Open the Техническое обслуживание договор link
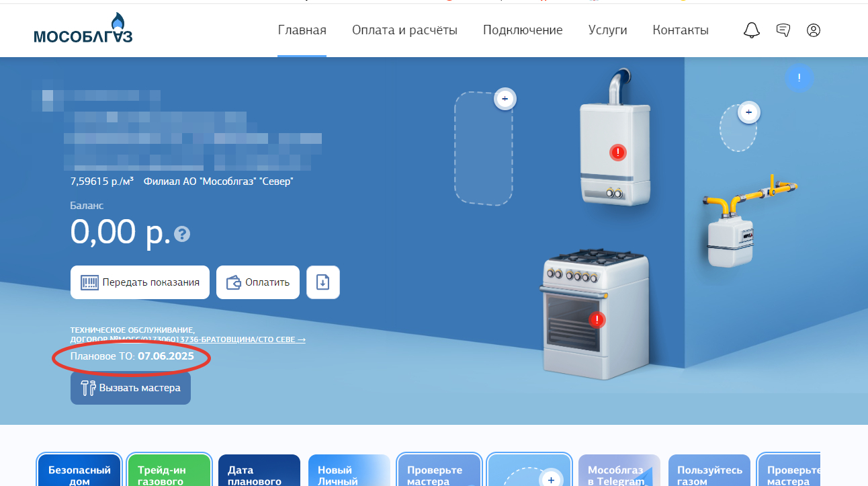 188,335
